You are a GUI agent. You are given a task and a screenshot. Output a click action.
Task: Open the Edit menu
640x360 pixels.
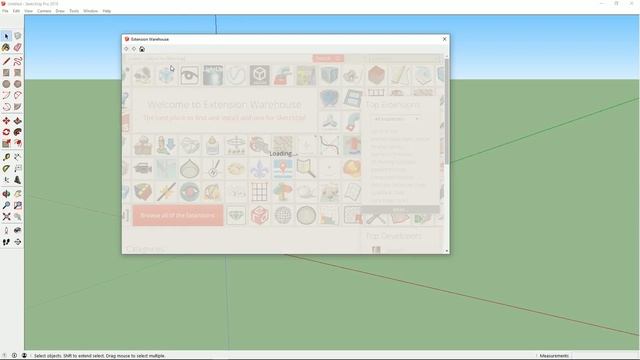(16, 11)
